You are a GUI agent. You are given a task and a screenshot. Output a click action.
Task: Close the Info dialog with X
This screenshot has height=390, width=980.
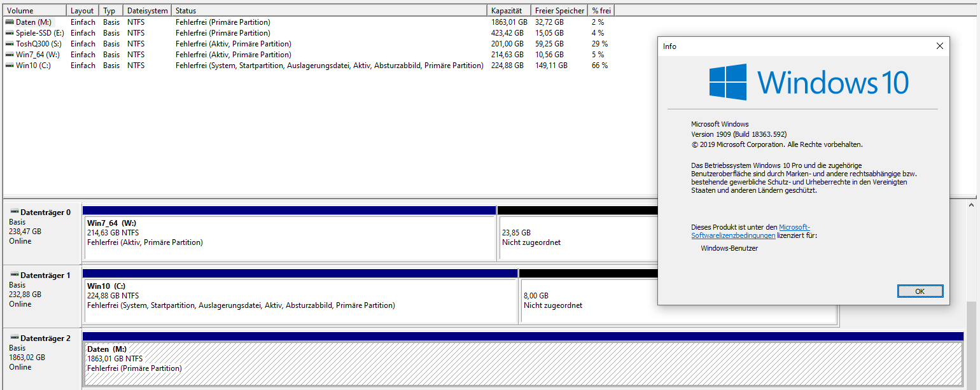click(940, 46)
